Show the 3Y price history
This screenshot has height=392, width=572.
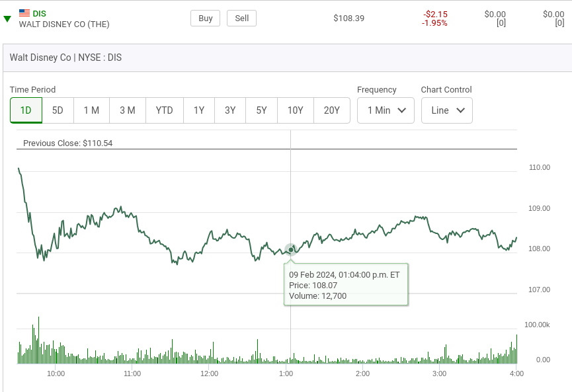pos(230,110)
